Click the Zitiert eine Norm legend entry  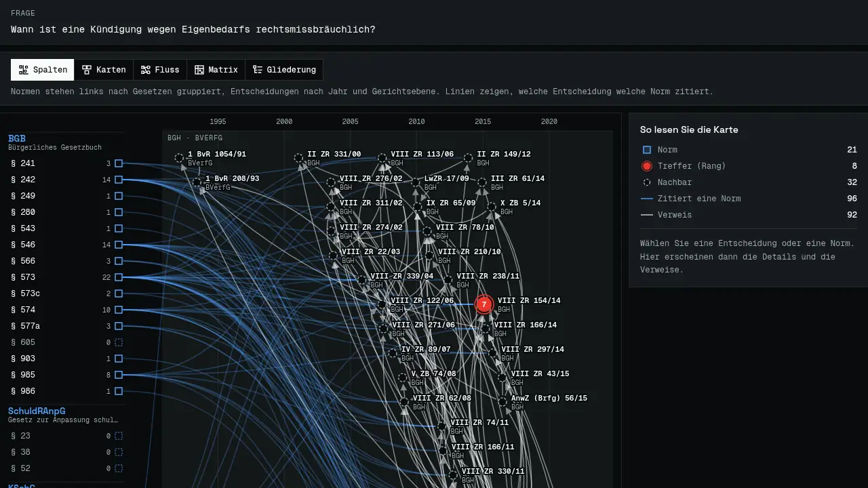[x=749, y=199]
